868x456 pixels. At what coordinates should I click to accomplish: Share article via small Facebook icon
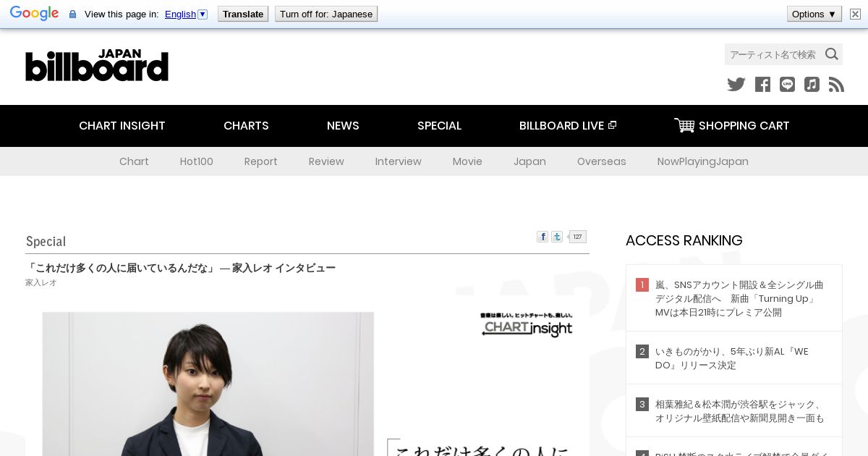542,237
